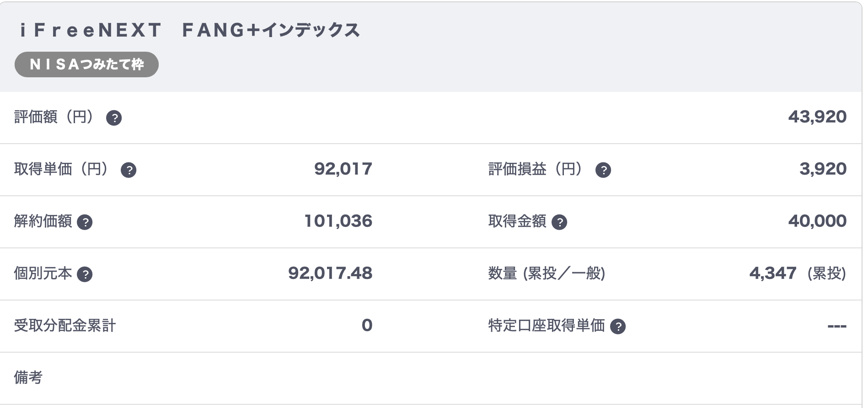The image size is (868, 408).
Task: Select the 解約価額 value 101,036
Action: pos(338,221)
